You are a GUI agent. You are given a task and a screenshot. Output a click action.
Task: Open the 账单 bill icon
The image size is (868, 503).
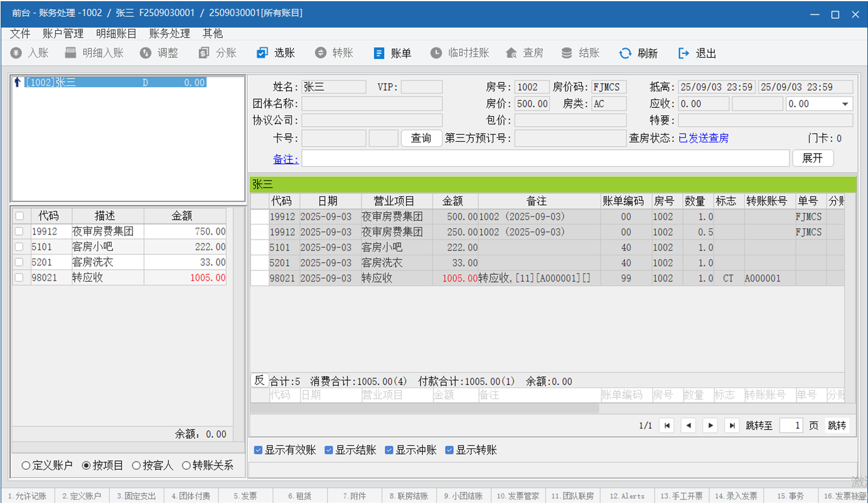(379, 53)
